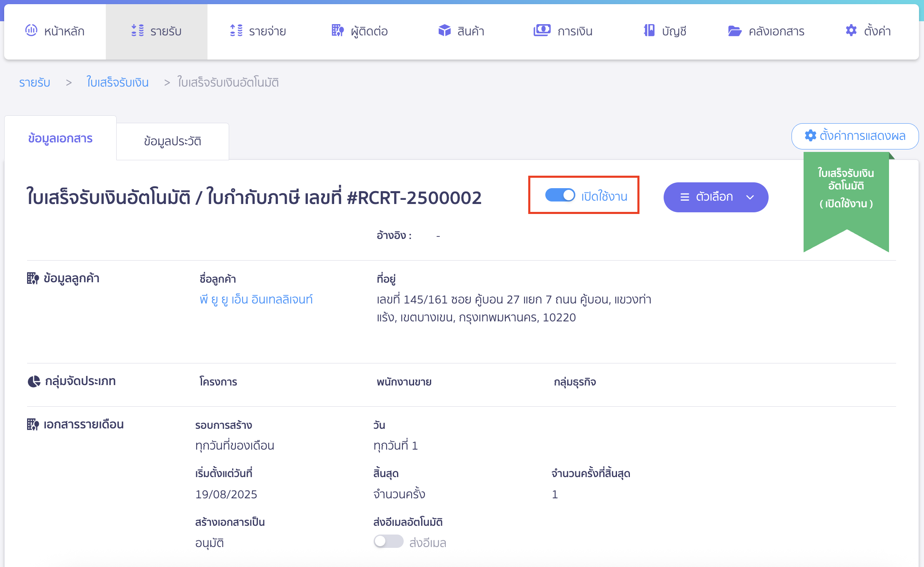Open the หน้าหลัก menu
The image size is (924, 567).
tap(55, 32)
